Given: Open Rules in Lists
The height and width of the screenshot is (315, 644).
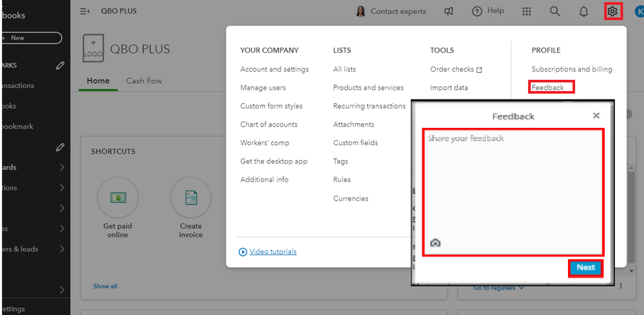Looking at the screenshot, I should pos(342,179).
